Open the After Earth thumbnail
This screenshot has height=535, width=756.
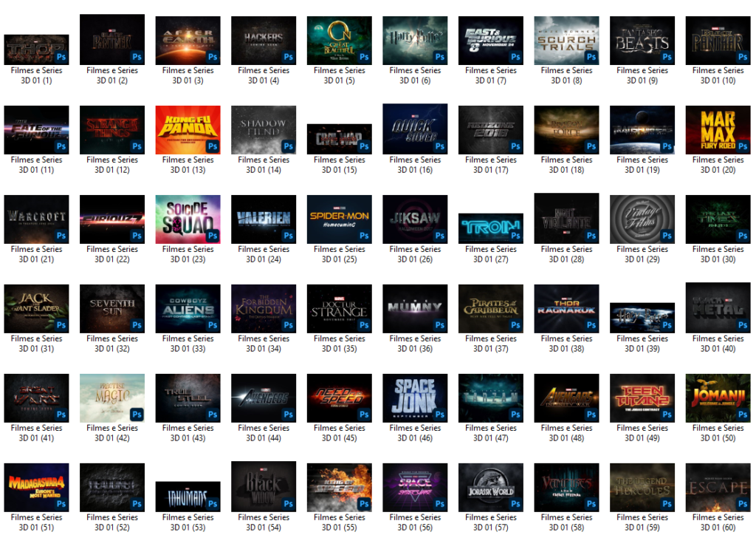tap(188, 41)
